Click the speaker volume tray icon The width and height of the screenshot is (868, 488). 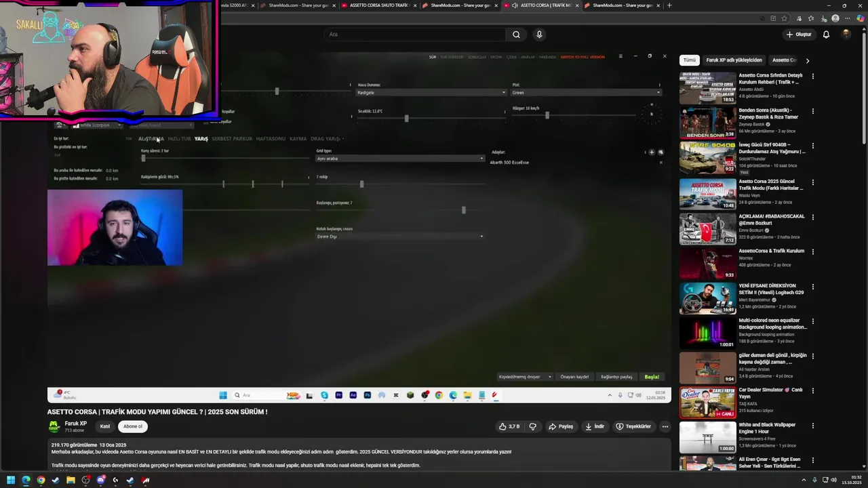click(x=833, y=480)
